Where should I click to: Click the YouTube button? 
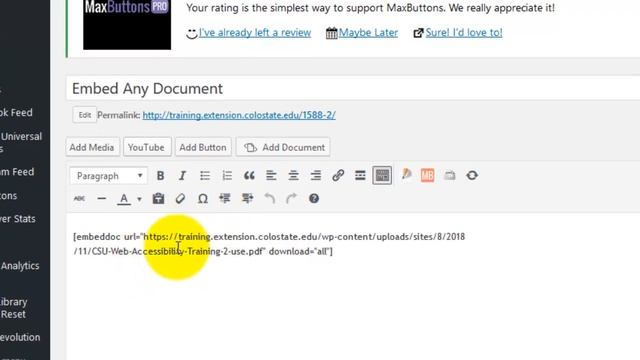click(x=147, y=147)
